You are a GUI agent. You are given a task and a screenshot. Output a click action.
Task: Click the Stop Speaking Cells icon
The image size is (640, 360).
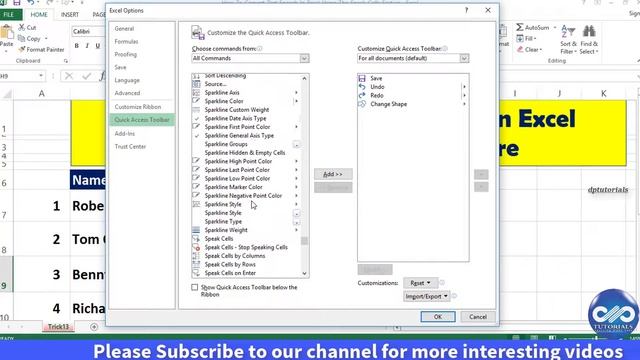point(196,247)
